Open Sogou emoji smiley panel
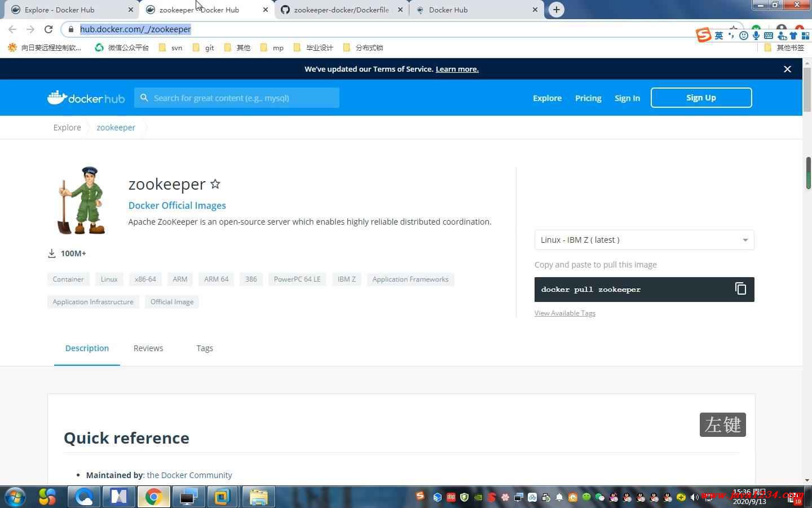This screenshot has height=508, width=812. point(744,36)
